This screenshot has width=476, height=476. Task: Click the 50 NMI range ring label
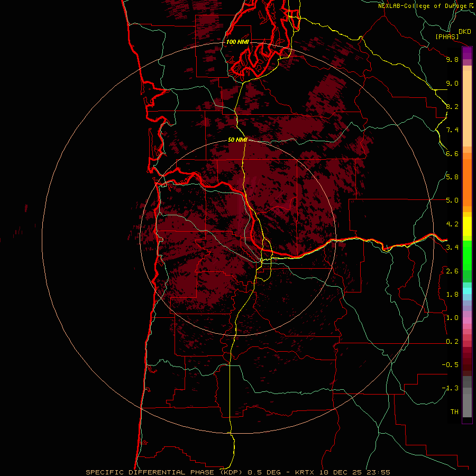click(237, 140)
